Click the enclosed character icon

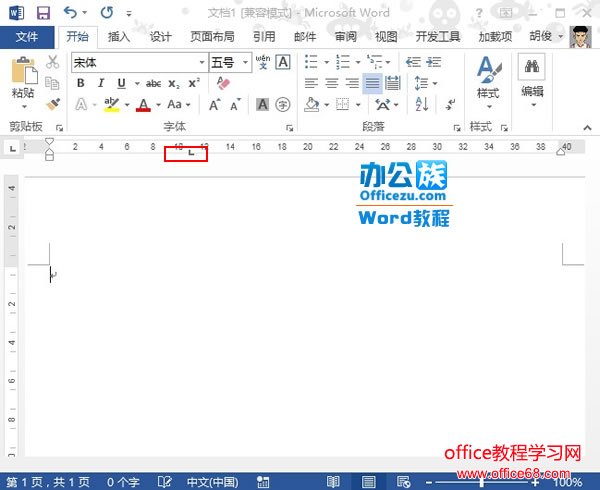pos(283,104)
